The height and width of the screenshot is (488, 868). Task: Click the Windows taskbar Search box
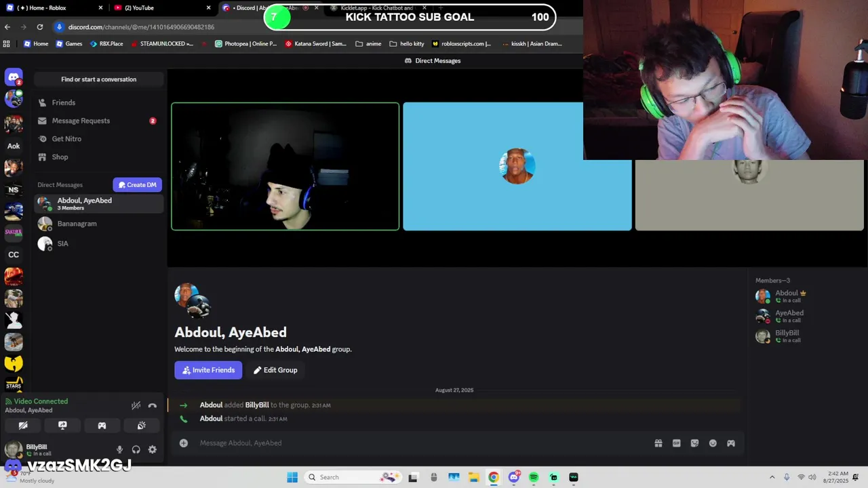point(351,477)
